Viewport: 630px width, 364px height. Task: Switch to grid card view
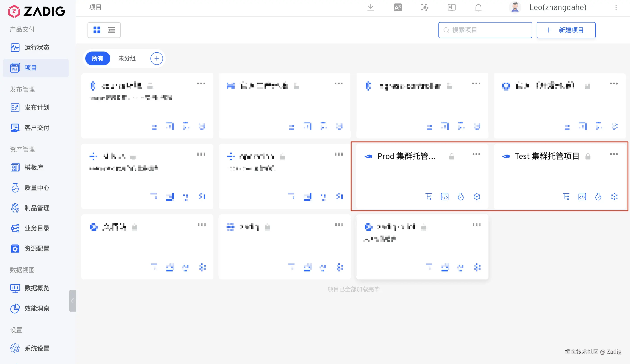pos(97,30)
